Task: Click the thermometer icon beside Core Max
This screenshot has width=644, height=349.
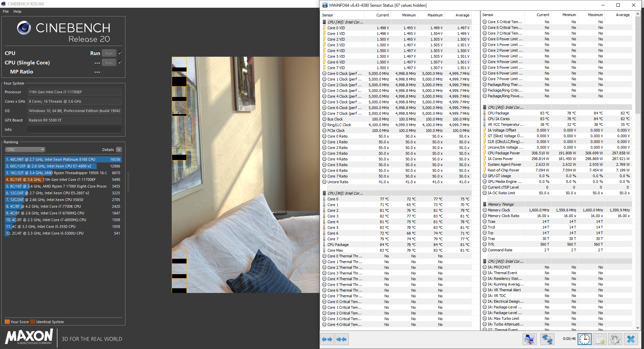Action: click(324, 250)
